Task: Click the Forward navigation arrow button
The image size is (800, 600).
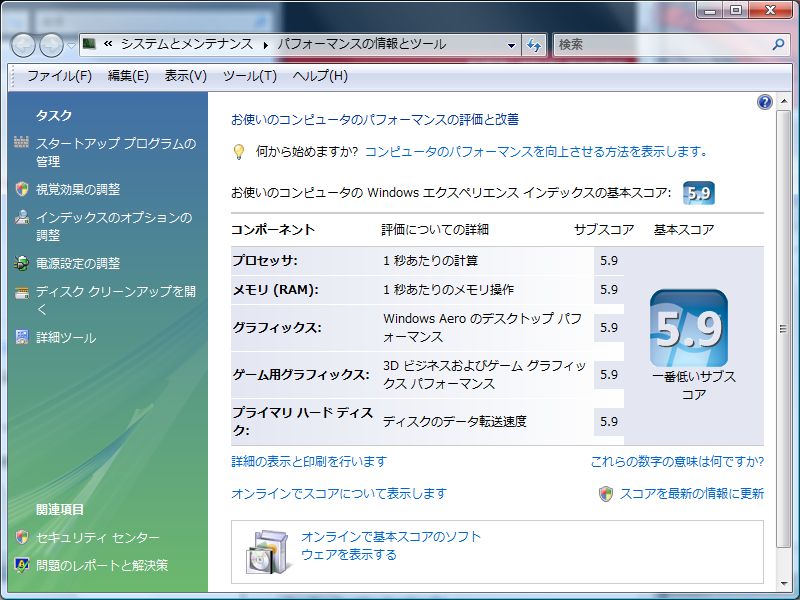Action: 52,45
